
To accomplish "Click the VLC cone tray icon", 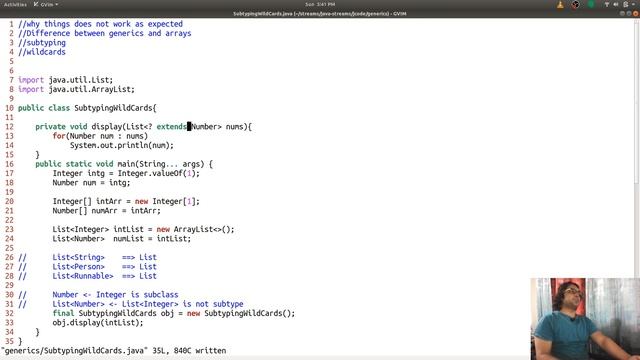I will [x=560, y=4].
